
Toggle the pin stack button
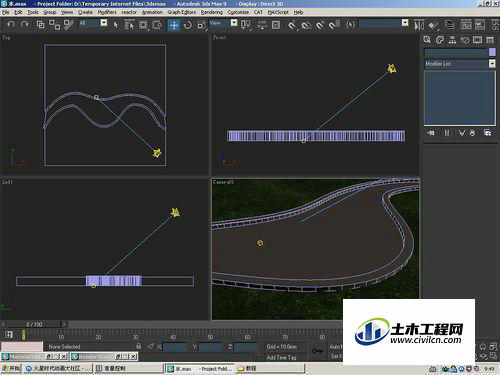pyautogui.click(x=430, y=133)
